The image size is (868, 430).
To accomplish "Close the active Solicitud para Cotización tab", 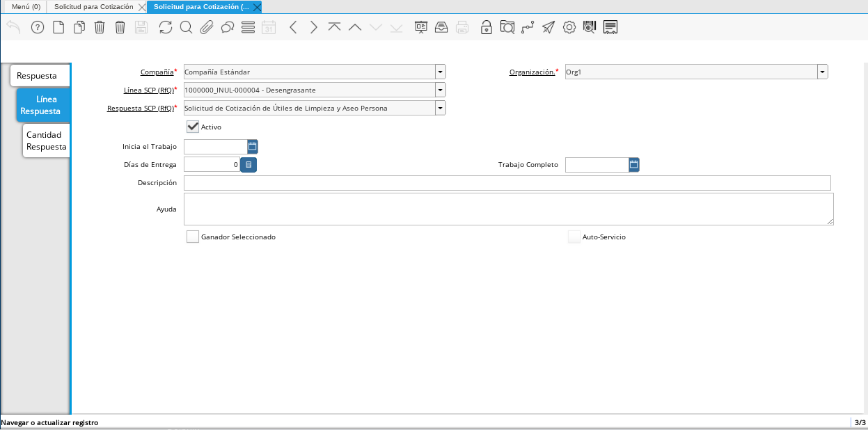I will click(257, 7).
